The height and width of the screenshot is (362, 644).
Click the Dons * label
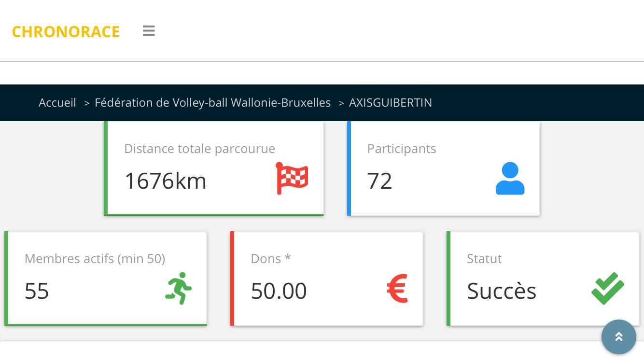click(270, 259)
